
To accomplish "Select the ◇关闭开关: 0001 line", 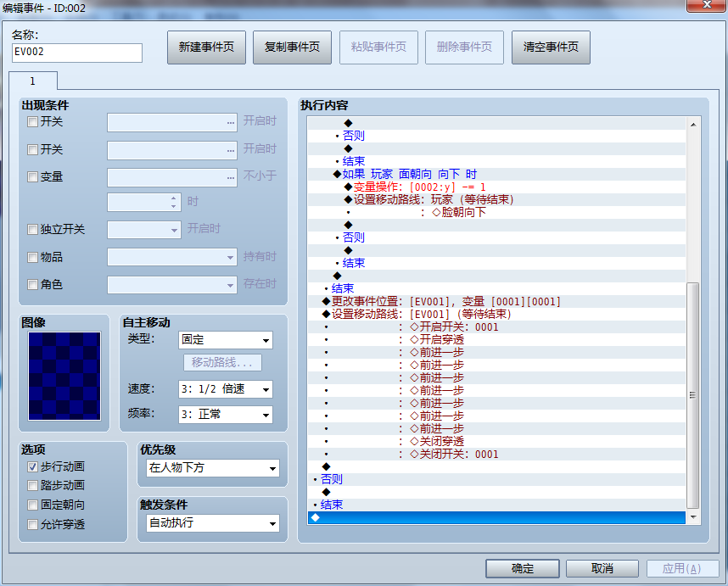I will click(x=496, y=455).
